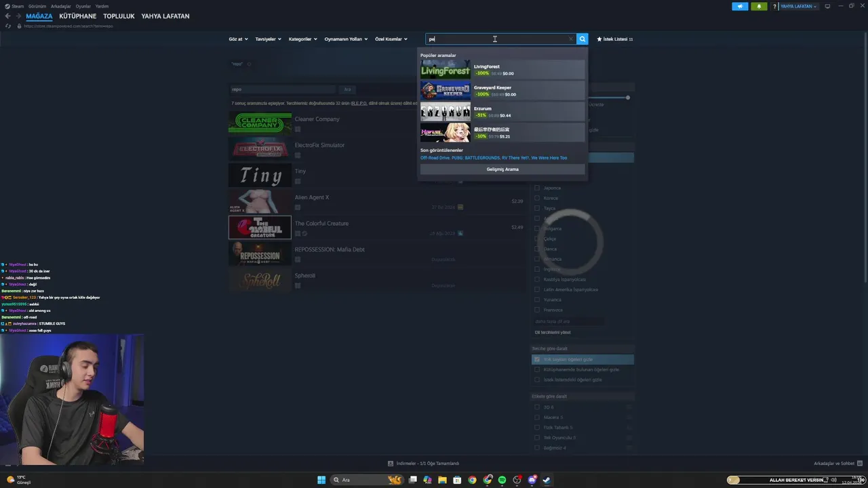Open the downloads status icon at bottom
Screen dimensions: 868x488
pos(391,464)
